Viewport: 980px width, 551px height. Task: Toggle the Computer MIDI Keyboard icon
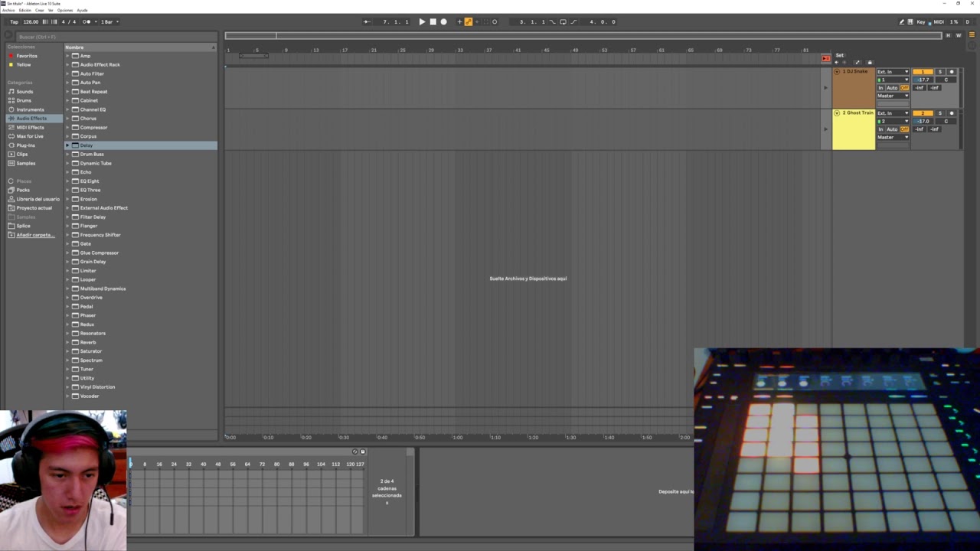tap(910, 21)
